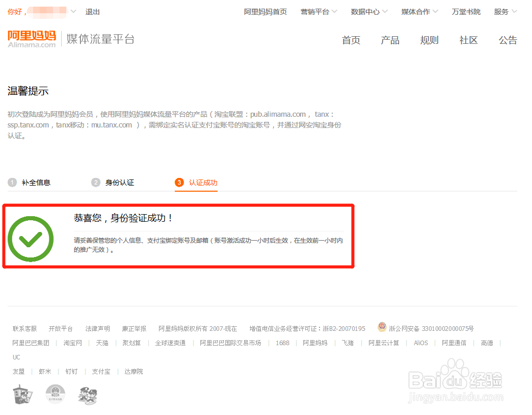Click 阿里妈妈 footer link
This screenshot has height=415, width=532.
[315, 343]
